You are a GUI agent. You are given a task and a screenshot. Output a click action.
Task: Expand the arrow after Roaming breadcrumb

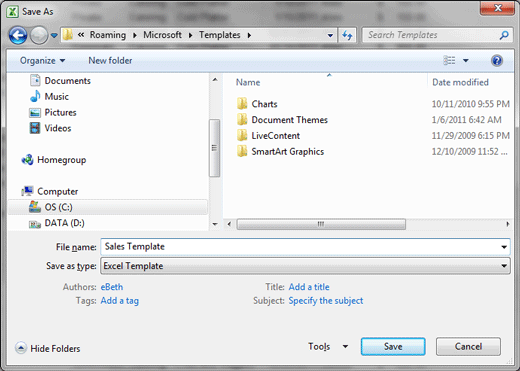click(135, 35)
